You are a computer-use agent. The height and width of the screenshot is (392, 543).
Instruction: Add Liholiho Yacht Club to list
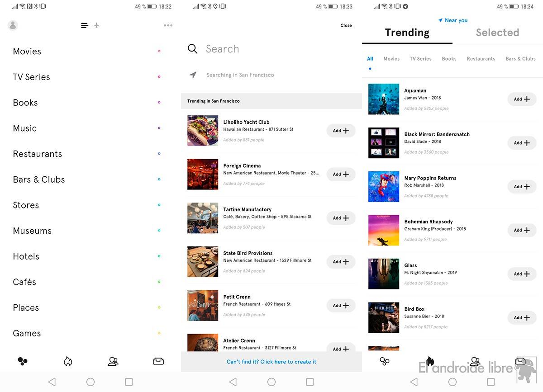(x=341, y=131)
